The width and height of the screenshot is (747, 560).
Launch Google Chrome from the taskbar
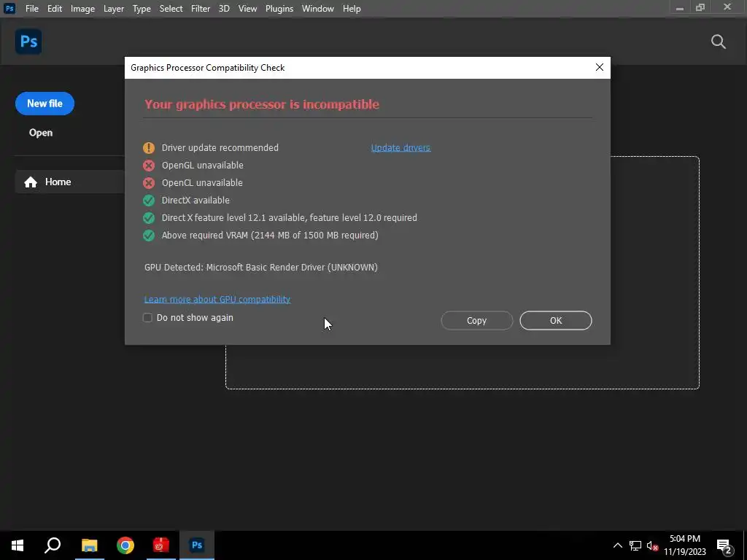[125, 545]
